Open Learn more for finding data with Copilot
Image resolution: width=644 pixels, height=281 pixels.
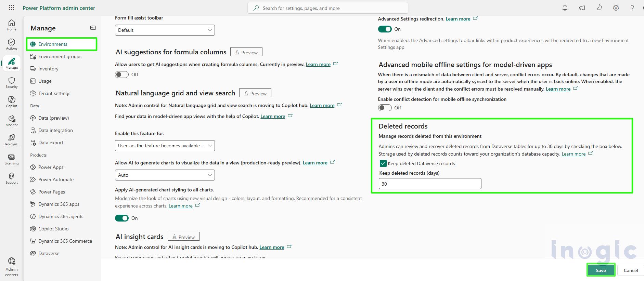coord(273,116)
